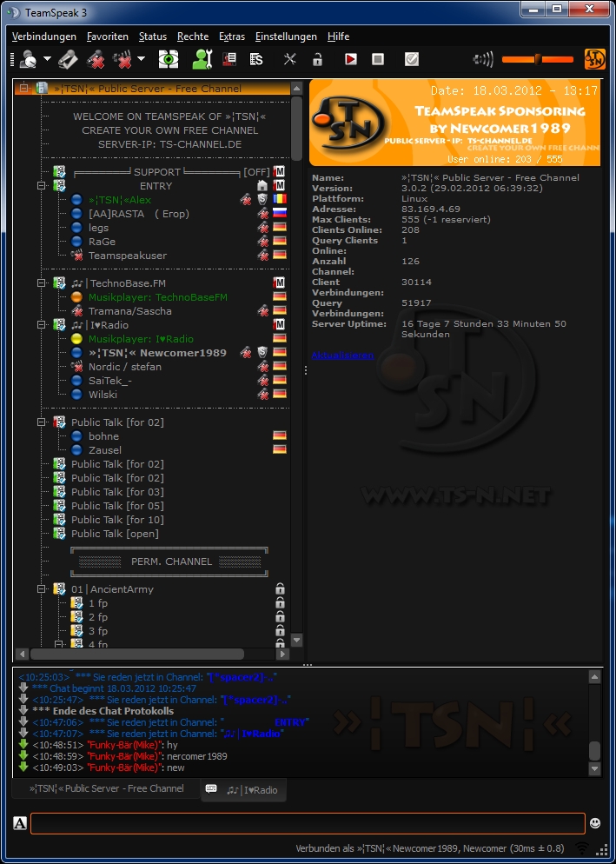Viewport: 616px width, 864px height.
Task: Click channel tree scrollbar down arrow
Action: tap(296, 640)
